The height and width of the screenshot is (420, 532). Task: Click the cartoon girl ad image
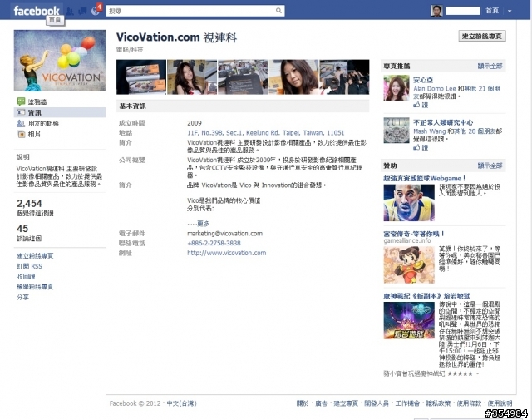409,264
